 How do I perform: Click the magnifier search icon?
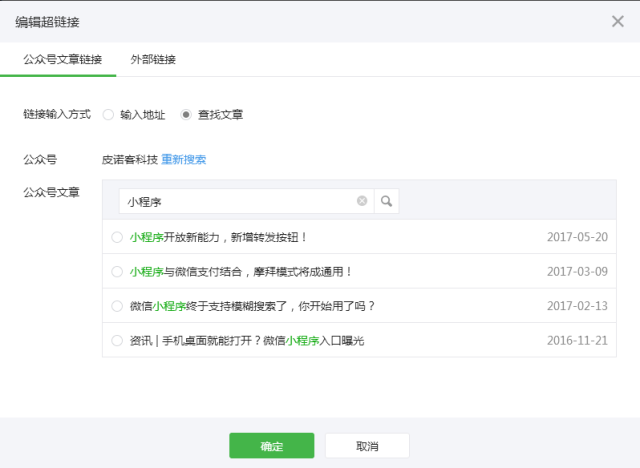(x=386, y=201)
